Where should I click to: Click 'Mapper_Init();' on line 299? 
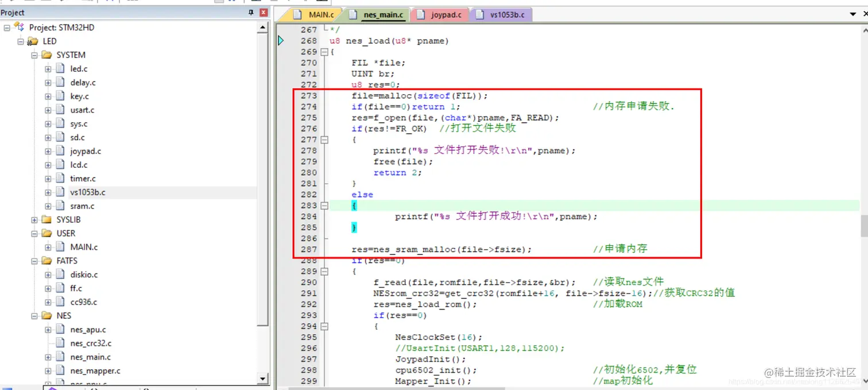click(433, 381)
